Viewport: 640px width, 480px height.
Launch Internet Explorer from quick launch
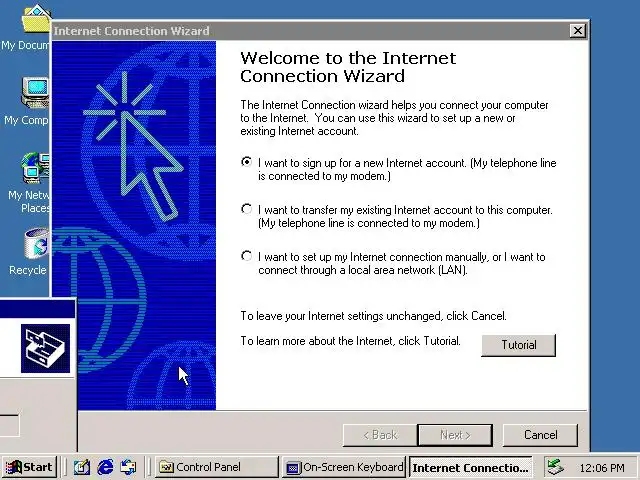click(105, 467)
